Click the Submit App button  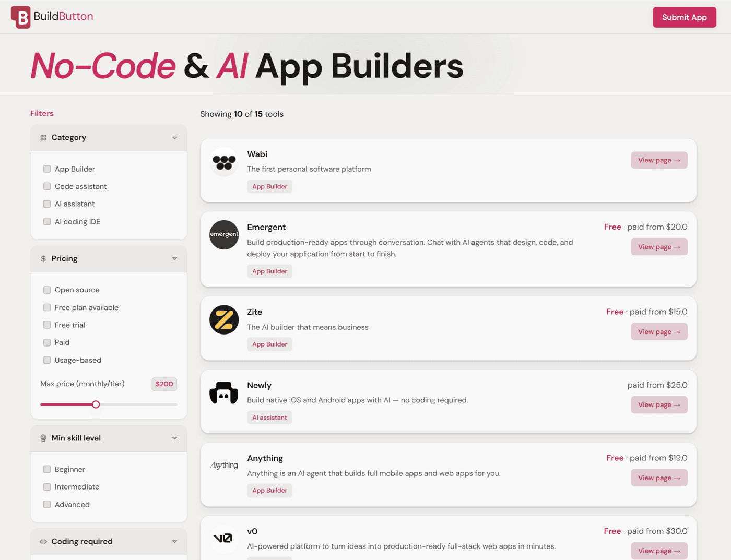(684, 17)
